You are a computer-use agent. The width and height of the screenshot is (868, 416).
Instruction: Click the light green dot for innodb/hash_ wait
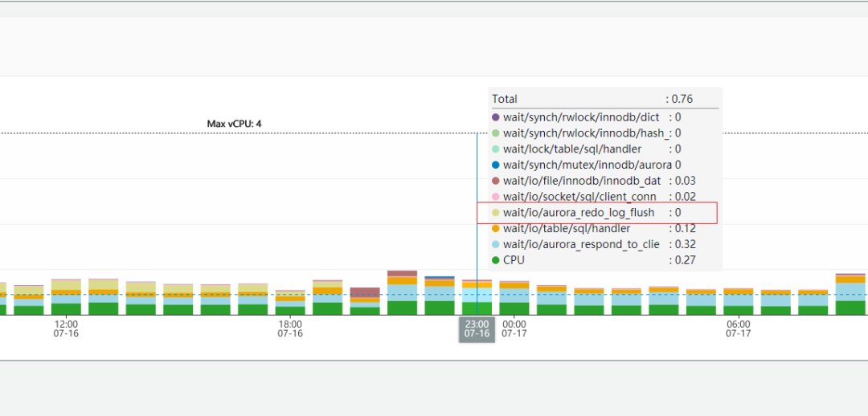tap(496, 133)
